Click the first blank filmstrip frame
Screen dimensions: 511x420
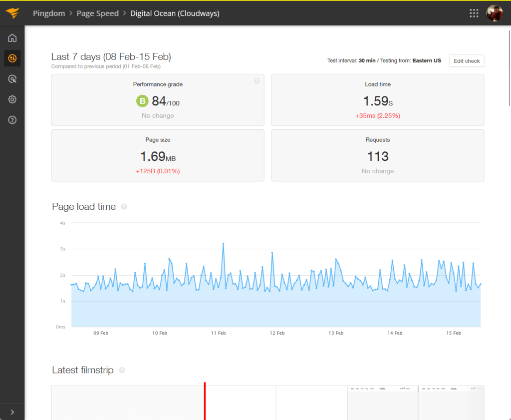[x=128, y=403]
